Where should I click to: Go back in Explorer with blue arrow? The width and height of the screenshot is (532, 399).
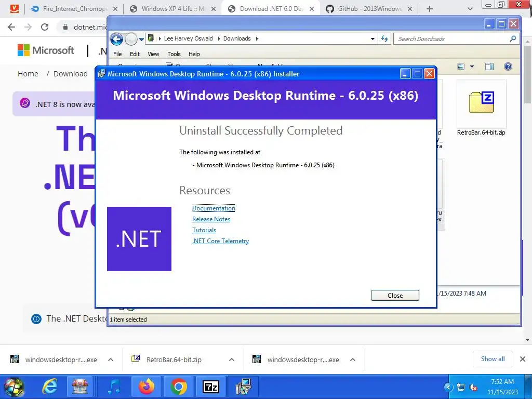tap(116, 39)
